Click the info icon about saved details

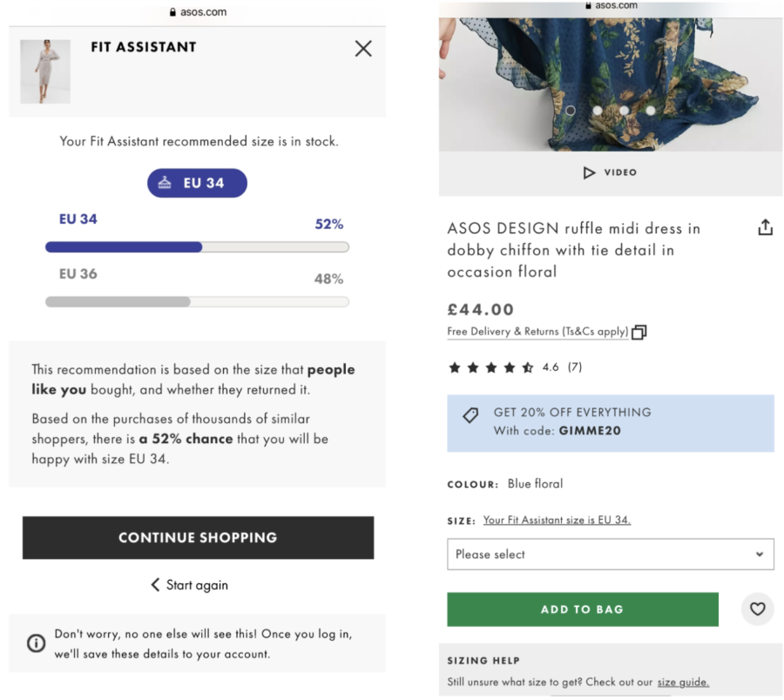36,643
